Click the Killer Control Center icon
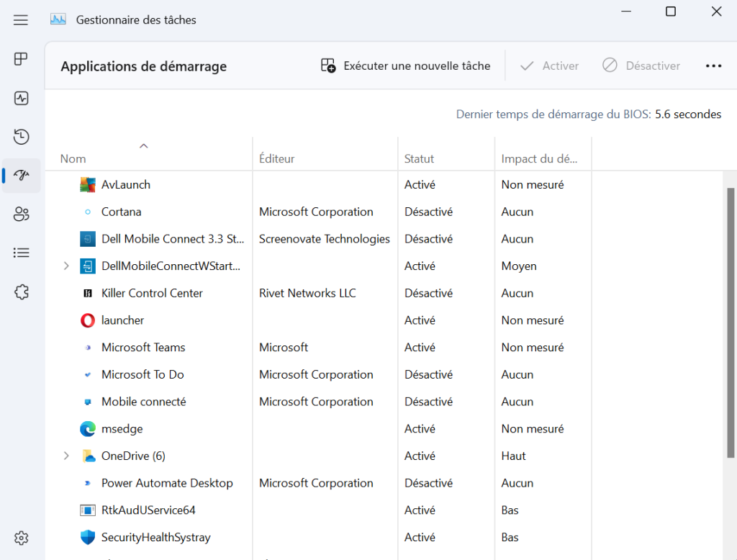 click(x=87, y=294)
